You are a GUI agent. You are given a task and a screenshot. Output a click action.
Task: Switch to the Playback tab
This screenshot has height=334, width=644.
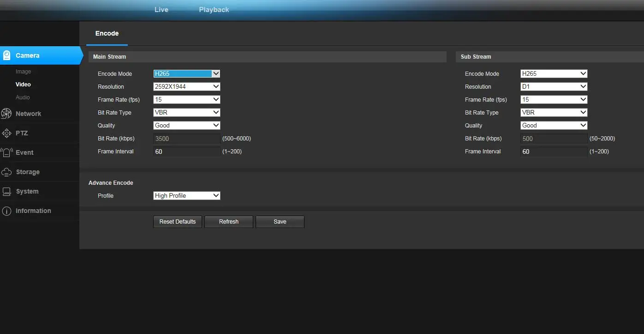click(x=214, y=10)
